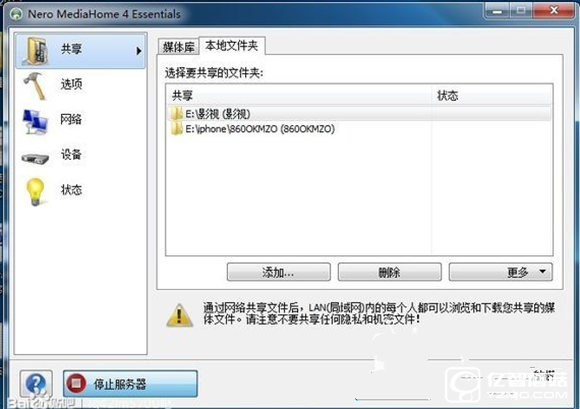Click folder icon of E:\影视 entry
The height and width of the screenshot is (409, 580).
point(176,113)
